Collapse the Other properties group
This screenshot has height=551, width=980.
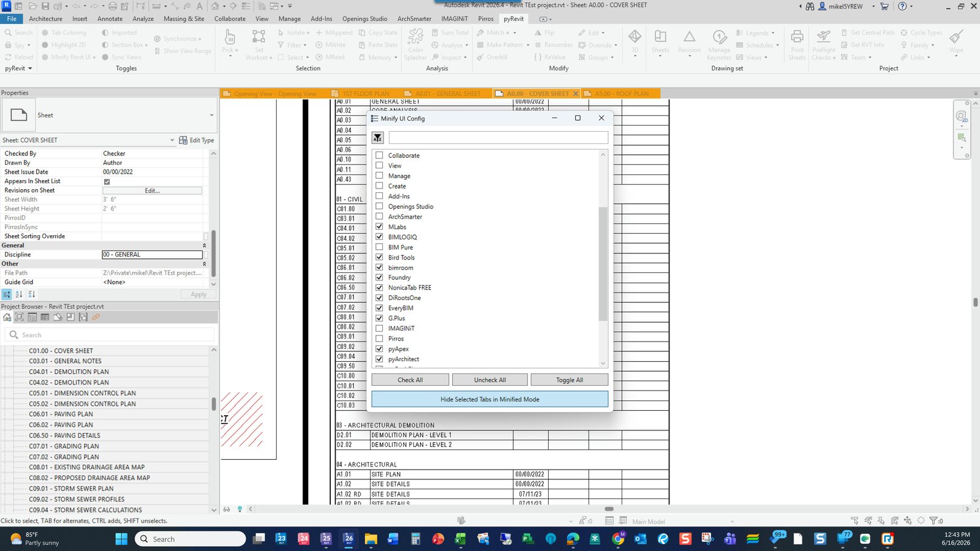(x=205, y=264)
